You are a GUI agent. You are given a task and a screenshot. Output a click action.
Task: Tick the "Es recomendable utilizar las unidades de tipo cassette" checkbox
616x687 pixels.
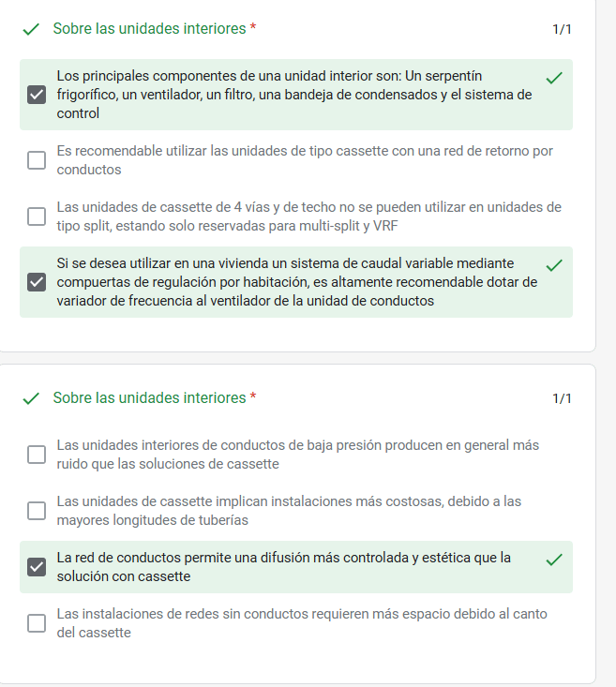click(37, 160)
